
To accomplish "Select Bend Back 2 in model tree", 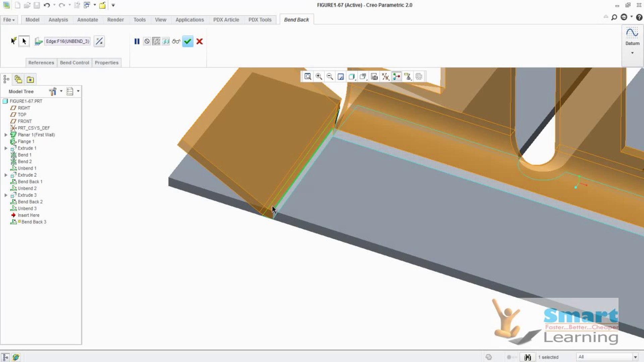I will [x=30, y=202].
